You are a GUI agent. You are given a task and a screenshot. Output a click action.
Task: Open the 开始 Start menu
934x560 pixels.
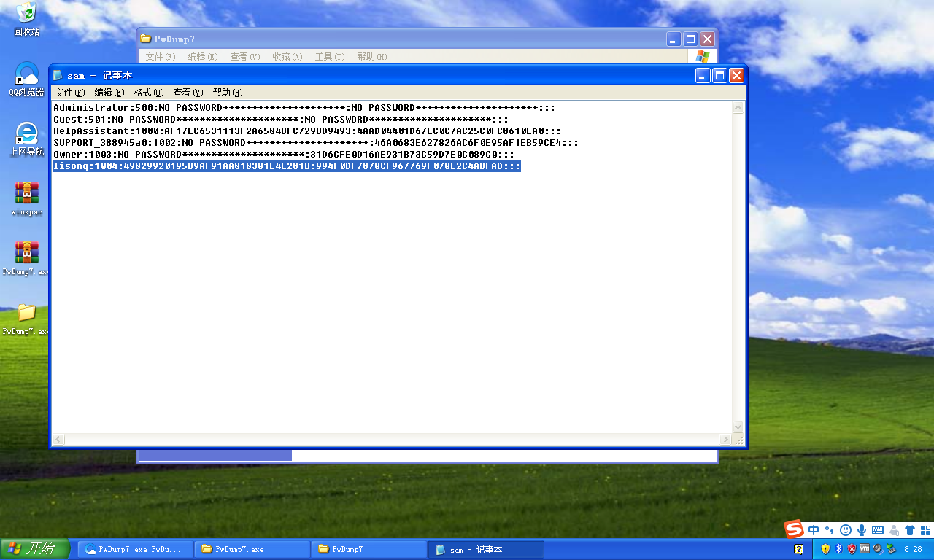(35, 549)
